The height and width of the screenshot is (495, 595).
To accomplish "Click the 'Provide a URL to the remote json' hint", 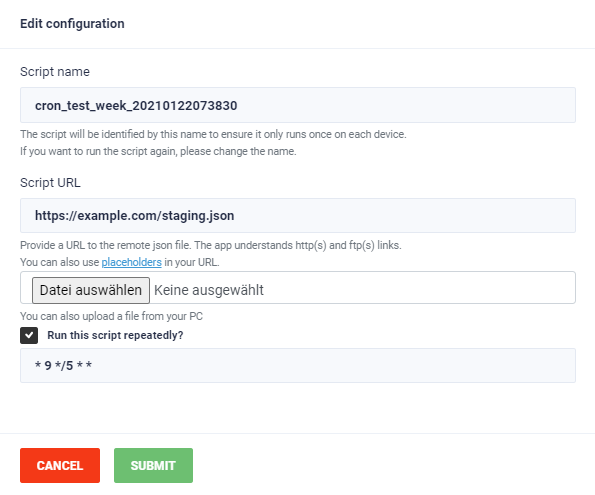I will [211, 245].
